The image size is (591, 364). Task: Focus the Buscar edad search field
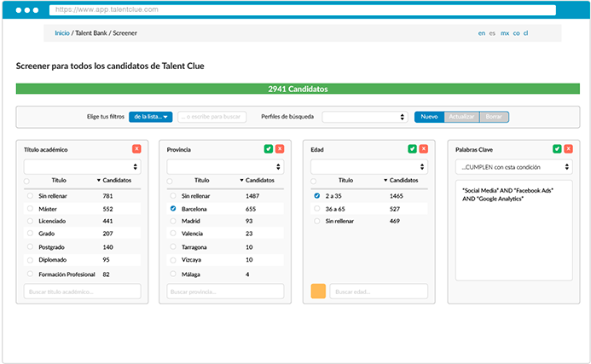(x=379, y=292)
